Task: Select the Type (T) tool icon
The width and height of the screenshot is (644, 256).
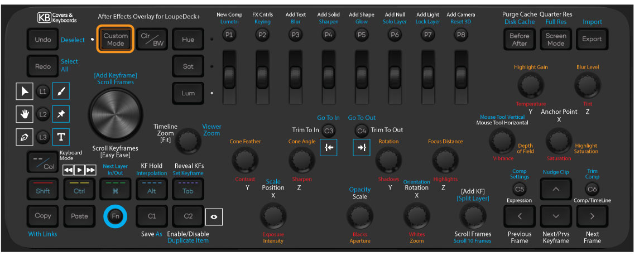Action: pos(61,137)
